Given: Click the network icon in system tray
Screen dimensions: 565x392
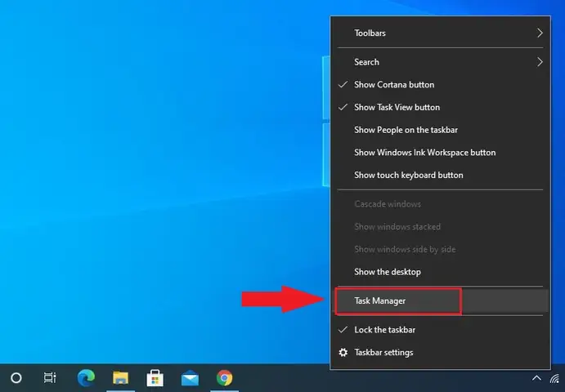Looking at the screenshot, I should coord(555,379).
